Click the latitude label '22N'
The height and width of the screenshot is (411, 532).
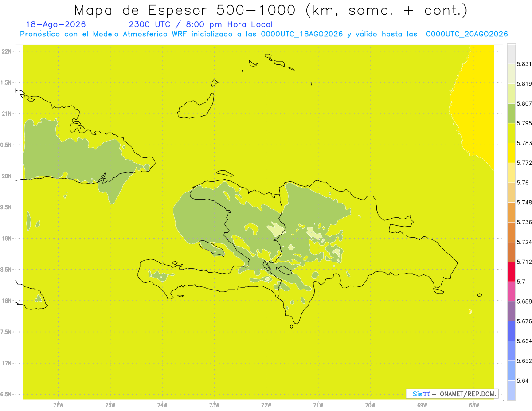tap(7, 51)
